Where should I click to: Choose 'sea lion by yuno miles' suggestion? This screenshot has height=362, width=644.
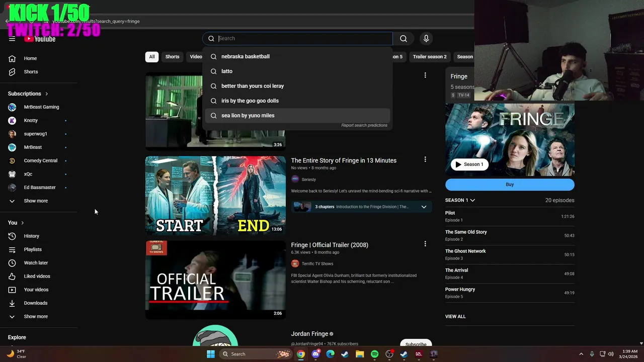click(298, 115)
